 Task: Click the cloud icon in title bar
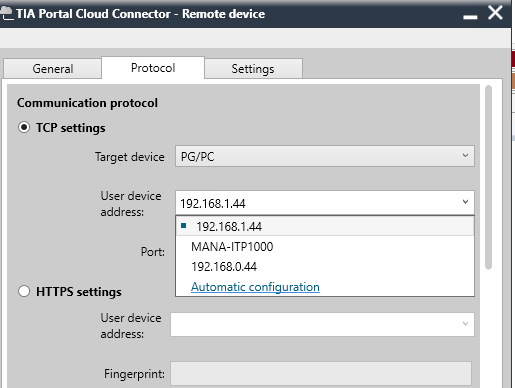[x=7, y=14]
